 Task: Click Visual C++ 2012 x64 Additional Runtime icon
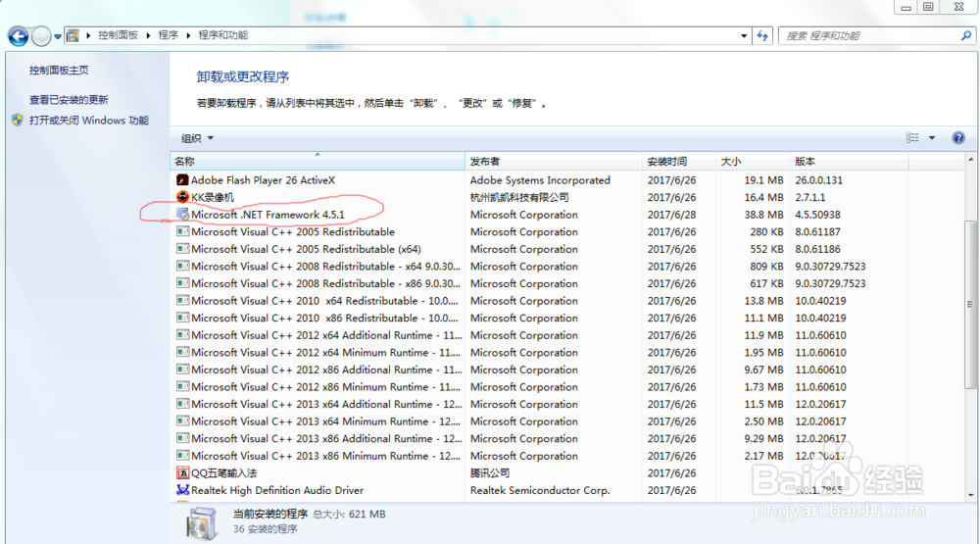pyautogui.click(x=182, y=335)
